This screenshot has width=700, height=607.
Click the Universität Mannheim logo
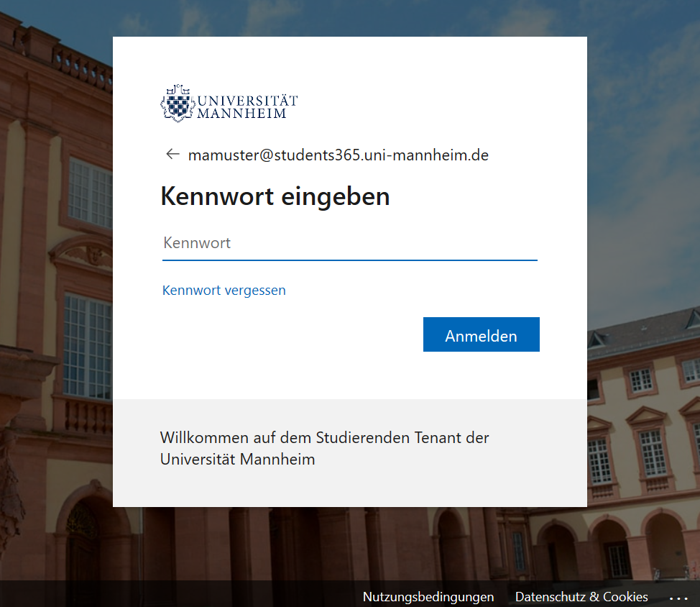229,103
